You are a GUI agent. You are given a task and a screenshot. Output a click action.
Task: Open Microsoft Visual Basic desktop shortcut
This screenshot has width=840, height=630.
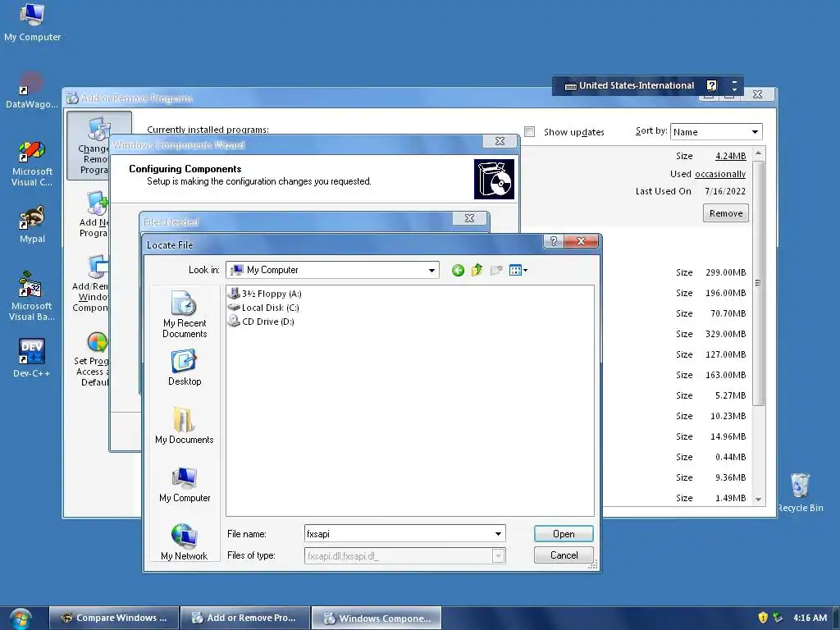tap(32, 296)
